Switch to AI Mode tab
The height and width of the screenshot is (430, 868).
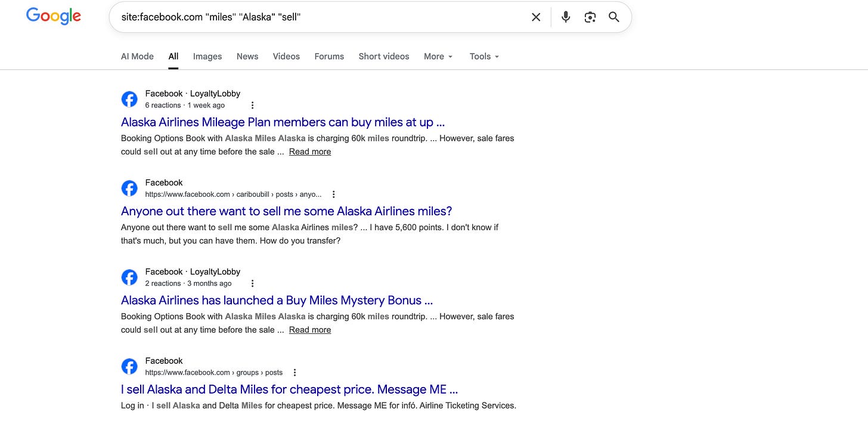pyautogui.click(x=137, y=57)
